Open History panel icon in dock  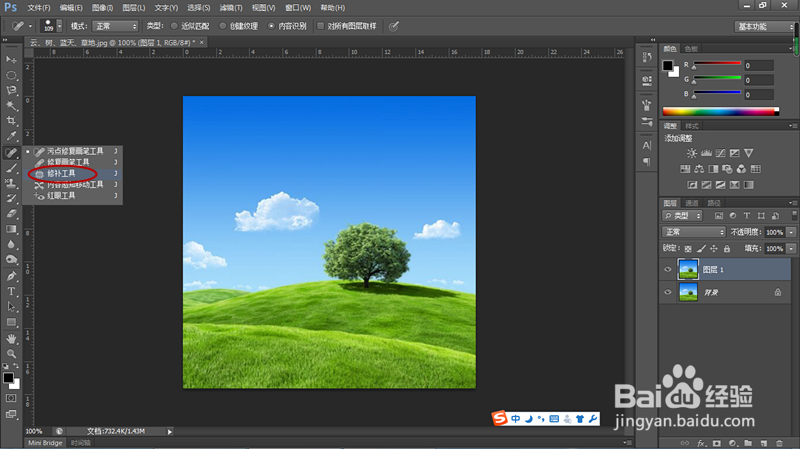[x=647, y=57]
